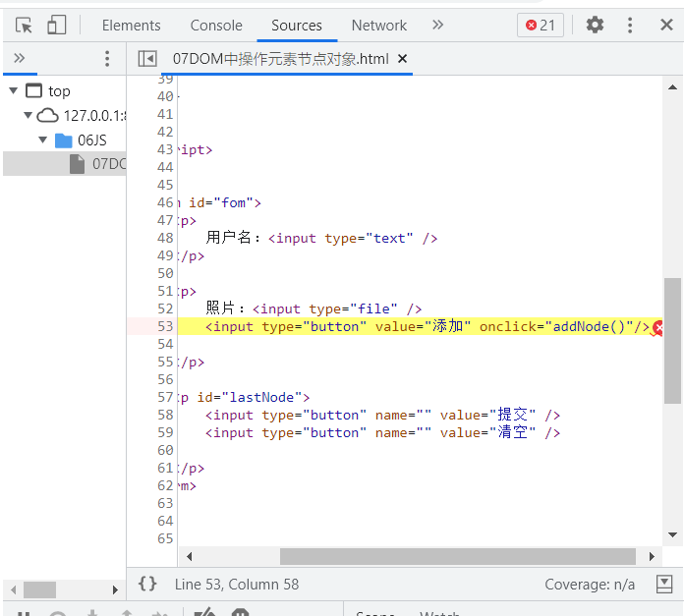Image resolution: width=684 pixels, height=616 pixels.
Task: Hide the navigator sidebar
Action: pos(147,58)
